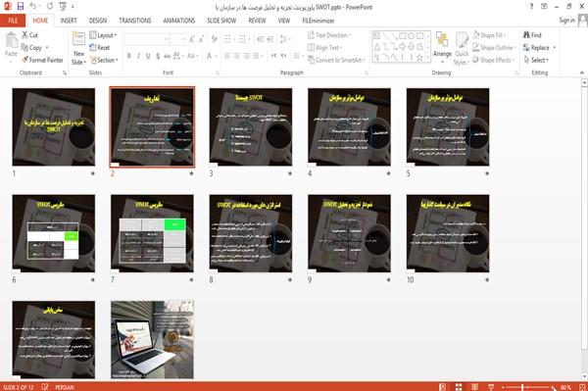Switch to the SLIDE SHOW tab
This screenshot has width=588, height=391.
(x=221, y=21)
